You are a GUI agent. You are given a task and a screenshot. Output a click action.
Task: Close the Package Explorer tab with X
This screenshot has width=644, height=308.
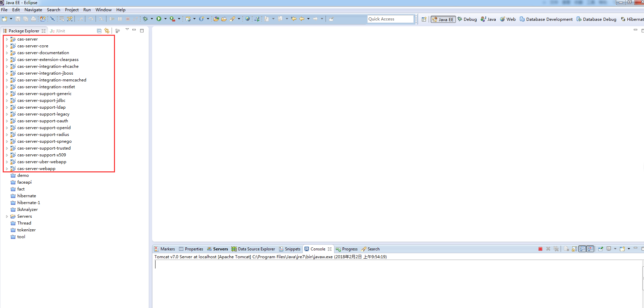pos(44,31)
